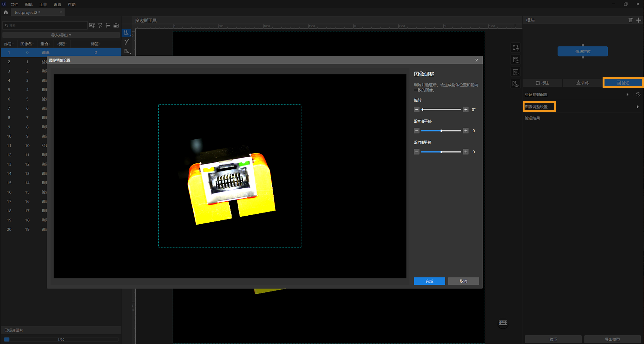Open the on-screen keyboard icon

click(503, 323)
